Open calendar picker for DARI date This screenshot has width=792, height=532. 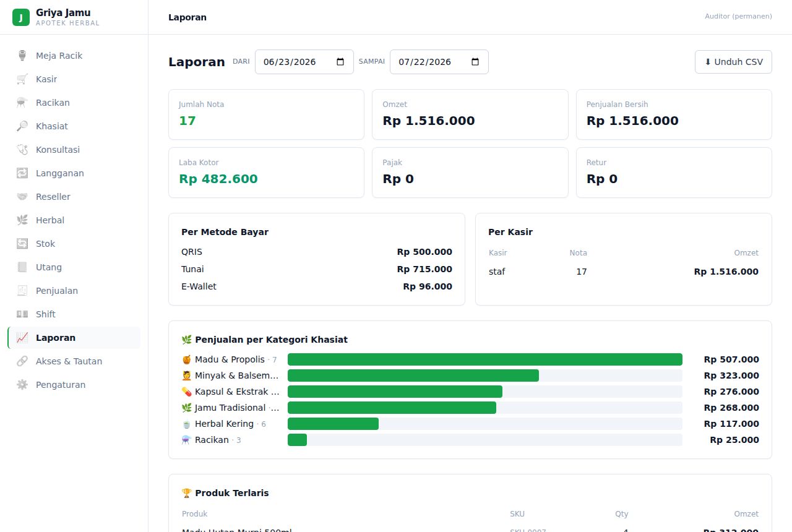tap(340, 62)
